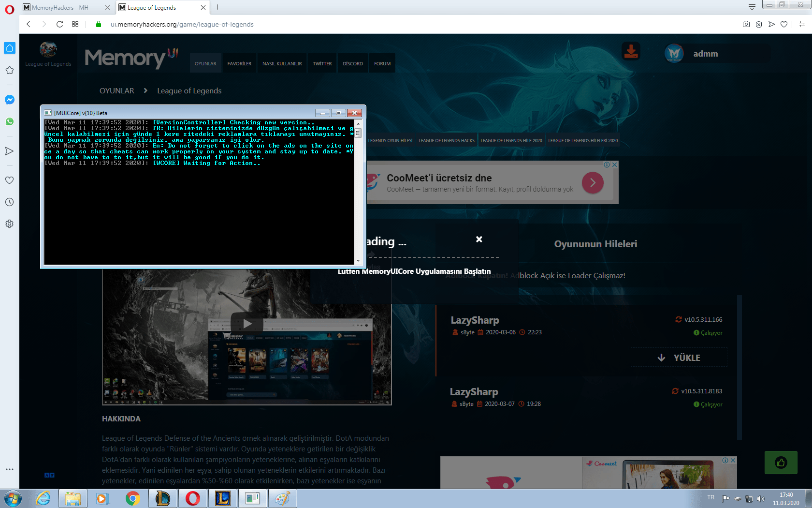Open personal news flow arrow in sidebar
This screenshot has width=812, height=508.
[9, 151]
